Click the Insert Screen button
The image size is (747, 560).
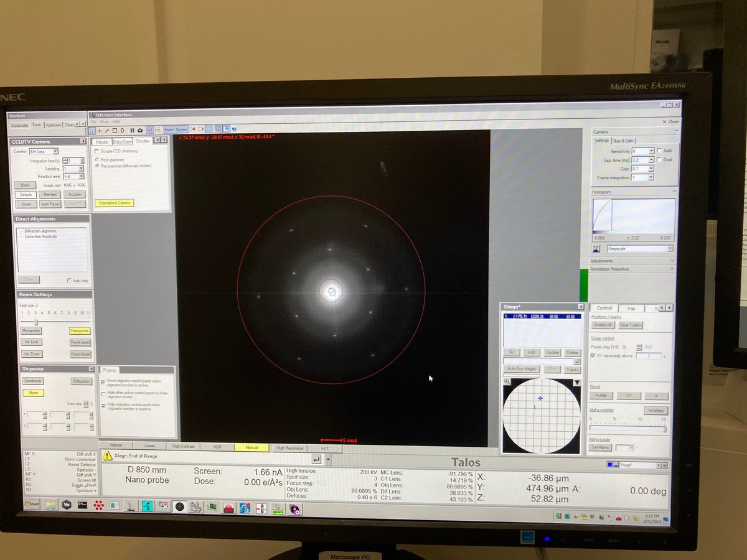pos(176,129)
